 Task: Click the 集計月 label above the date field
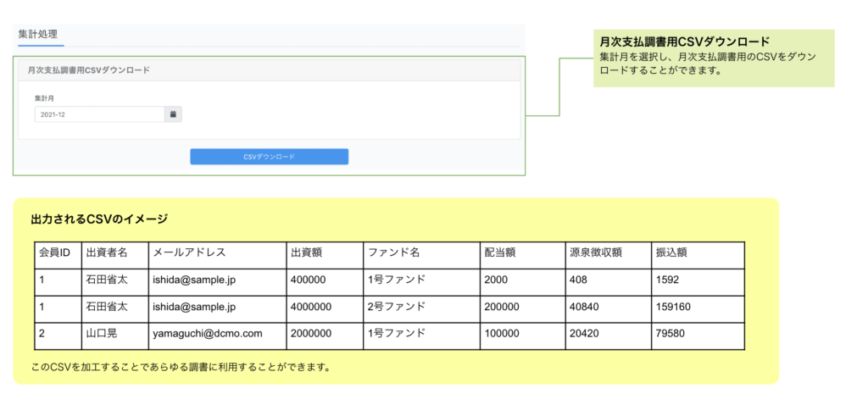(44, 99)
